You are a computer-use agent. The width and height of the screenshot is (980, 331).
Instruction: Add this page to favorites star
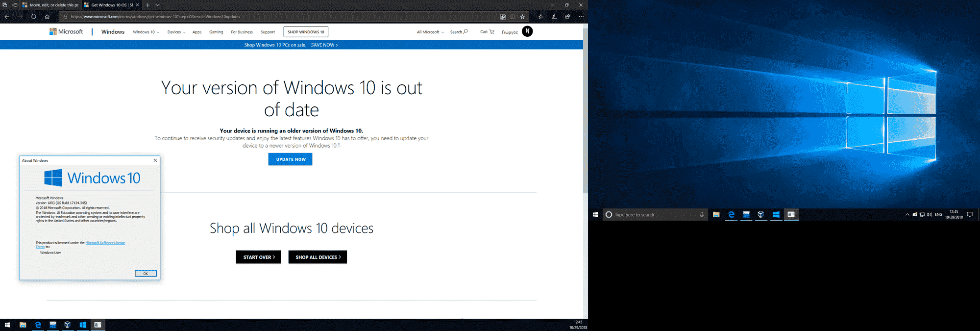coord(522,17)
